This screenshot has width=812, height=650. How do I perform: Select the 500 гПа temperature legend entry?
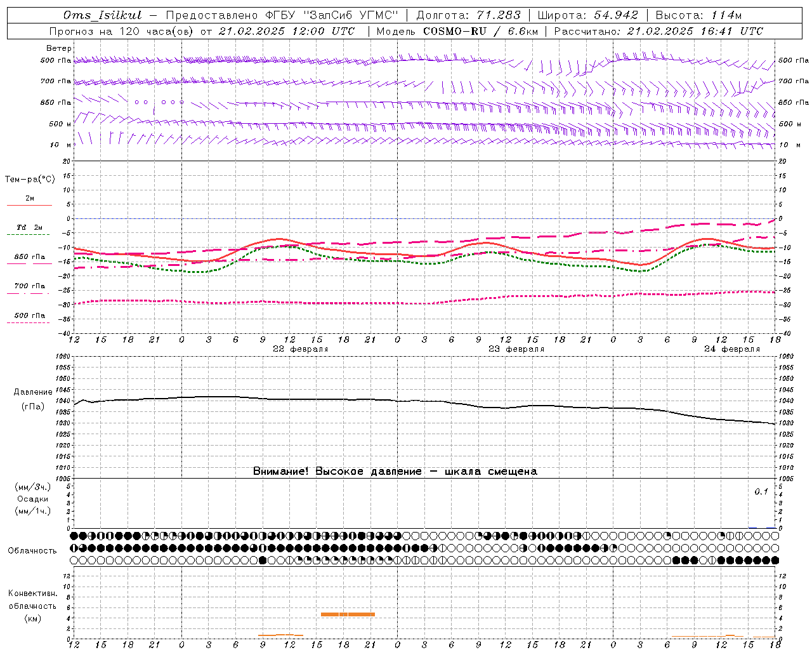click(30, 315)
